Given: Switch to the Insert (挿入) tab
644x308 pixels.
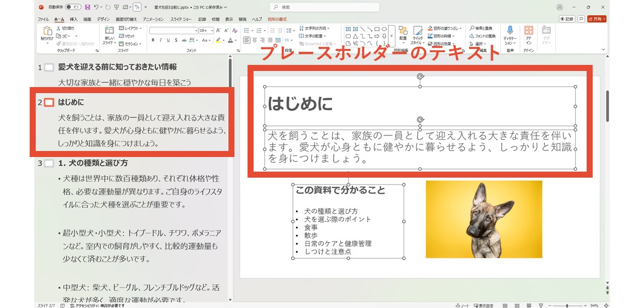Looking at the screenshot, I should 73,19.
